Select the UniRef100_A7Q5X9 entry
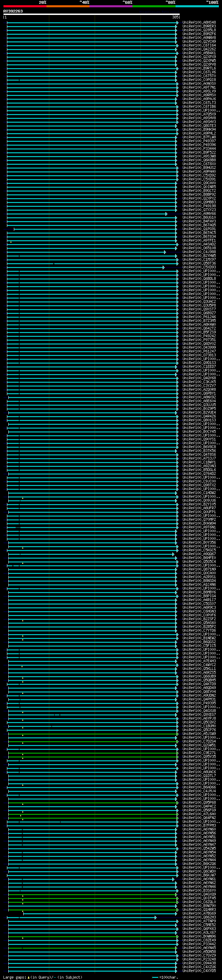Screen dimensions: 222x980 tap(199, 114)
